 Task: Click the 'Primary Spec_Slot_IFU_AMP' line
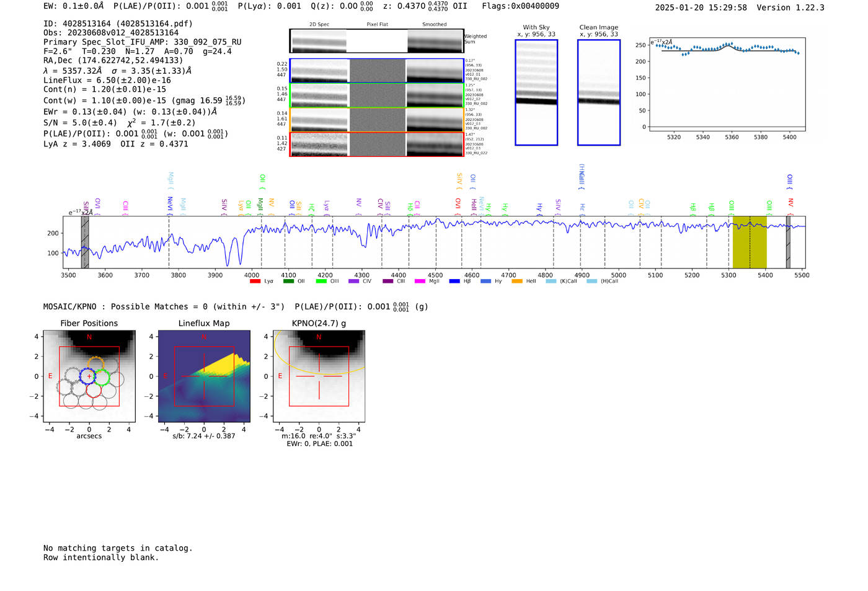[143, 42]
